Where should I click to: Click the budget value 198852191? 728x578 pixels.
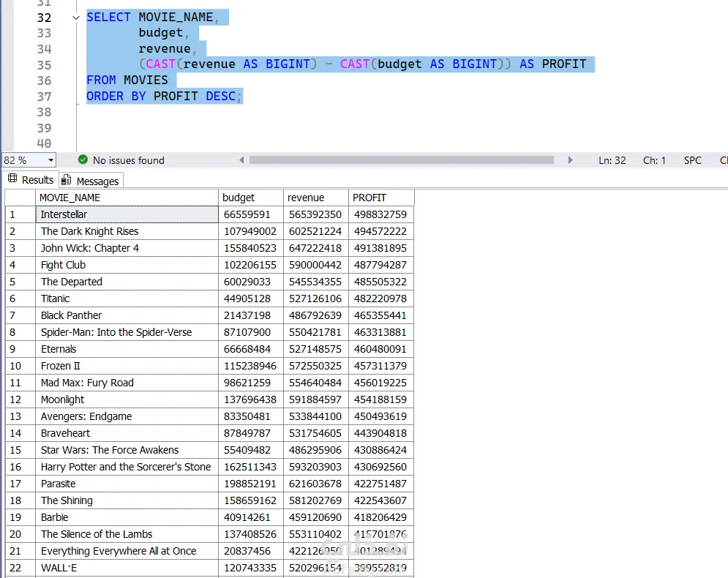point(251,484)
